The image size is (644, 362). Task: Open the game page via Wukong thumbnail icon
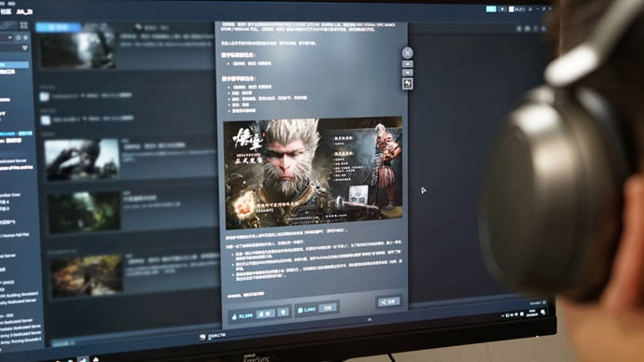point(408,83)
